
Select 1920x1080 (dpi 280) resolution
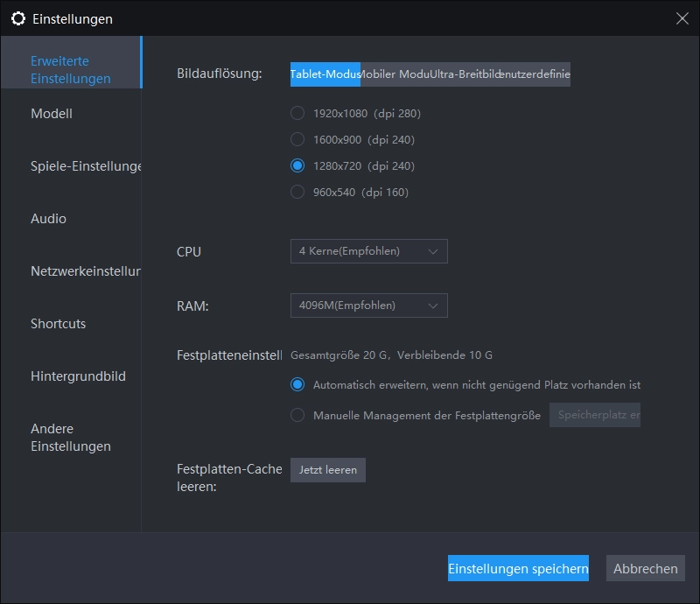(x=355, y=114)
